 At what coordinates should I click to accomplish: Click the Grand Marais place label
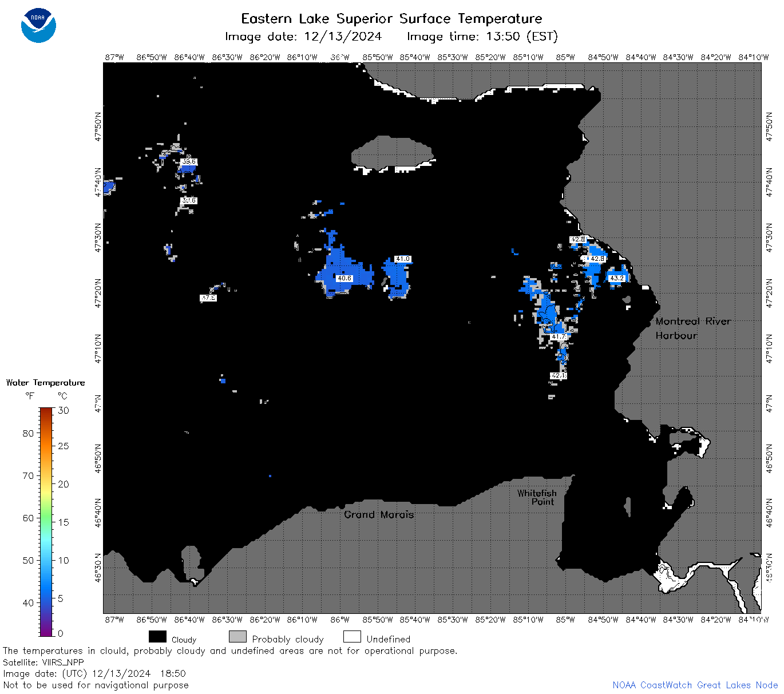(379, 514)
